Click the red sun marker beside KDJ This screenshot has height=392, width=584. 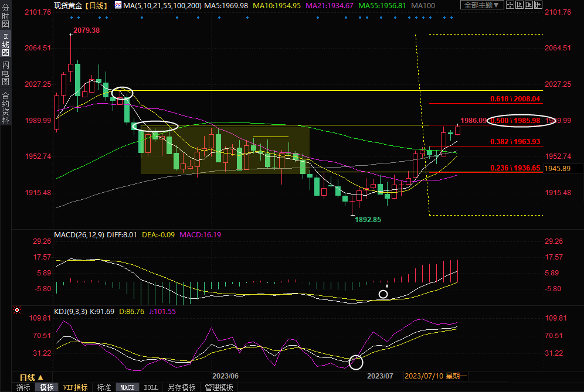pos(17,311)
